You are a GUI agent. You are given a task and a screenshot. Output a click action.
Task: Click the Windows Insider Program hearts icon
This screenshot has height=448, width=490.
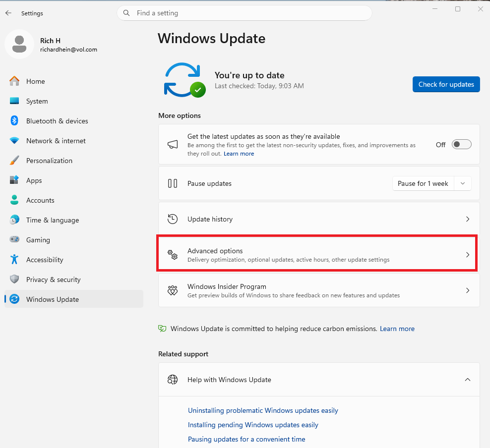pos(173,290)
